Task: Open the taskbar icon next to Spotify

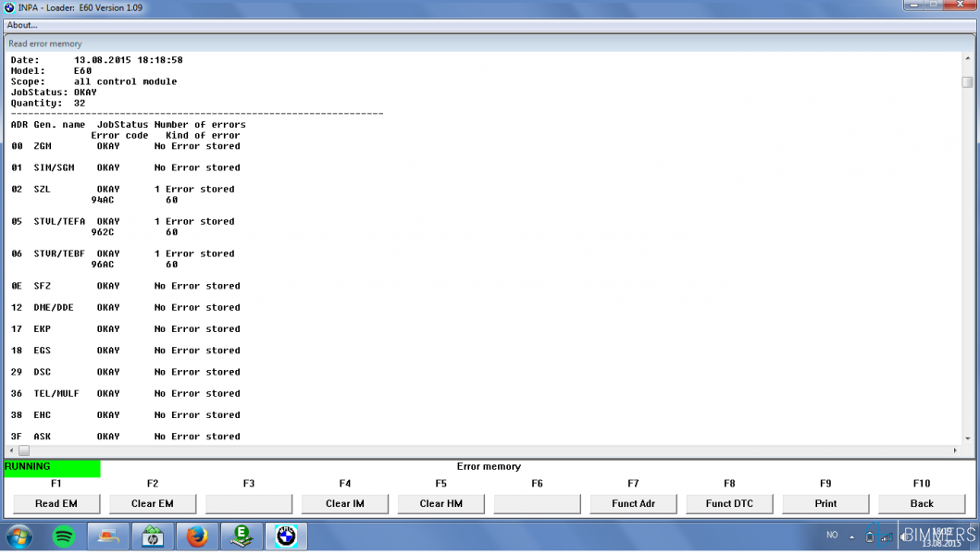Action: (x=108, y=536)
